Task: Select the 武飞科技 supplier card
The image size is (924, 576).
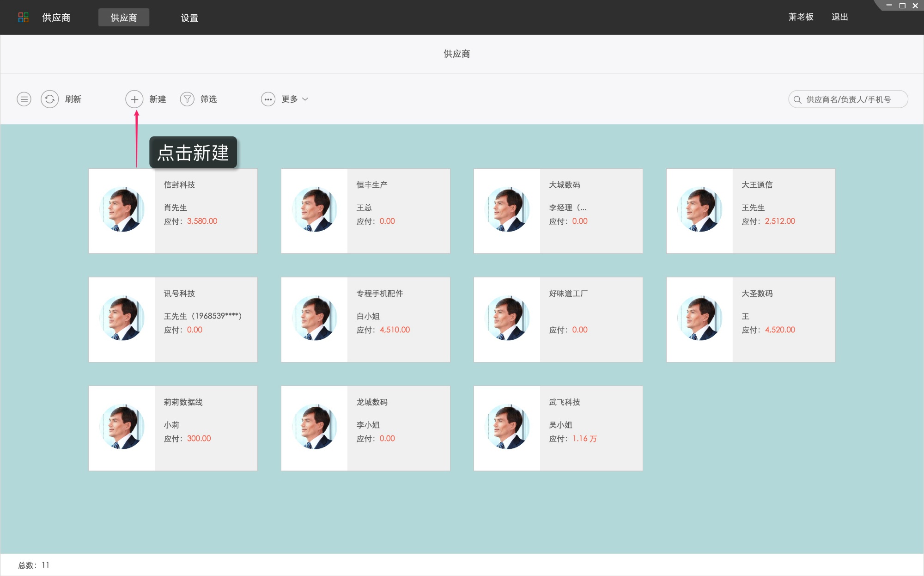Action: [x=558, y=428]
